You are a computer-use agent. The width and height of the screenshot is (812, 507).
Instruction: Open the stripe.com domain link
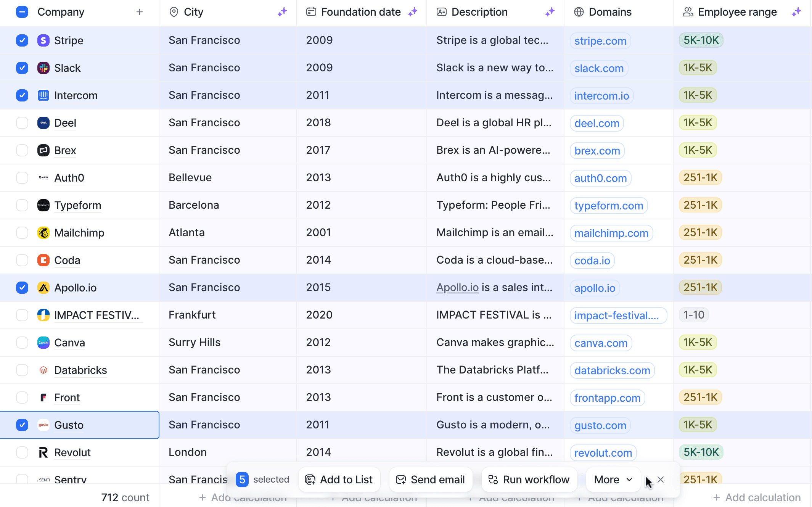tap(600, 41)
